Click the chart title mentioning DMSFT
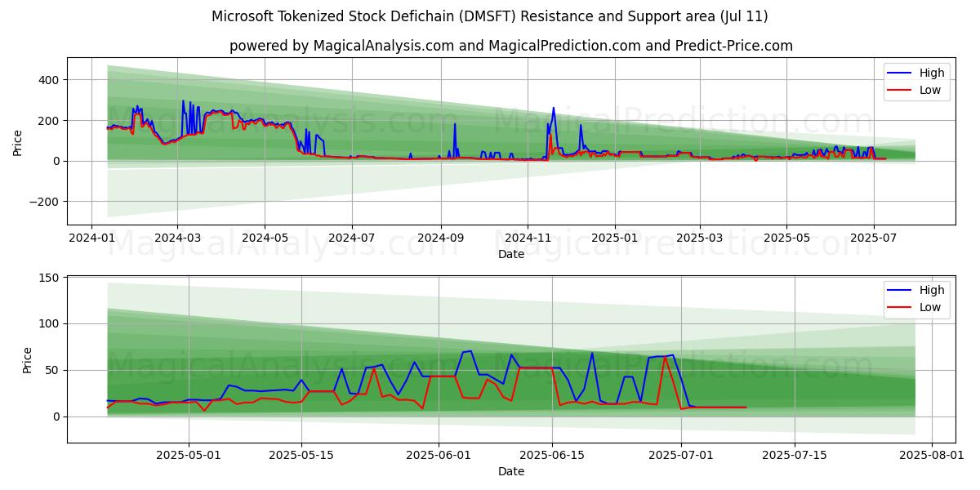The image size is (980, 490). click(489, 16)
